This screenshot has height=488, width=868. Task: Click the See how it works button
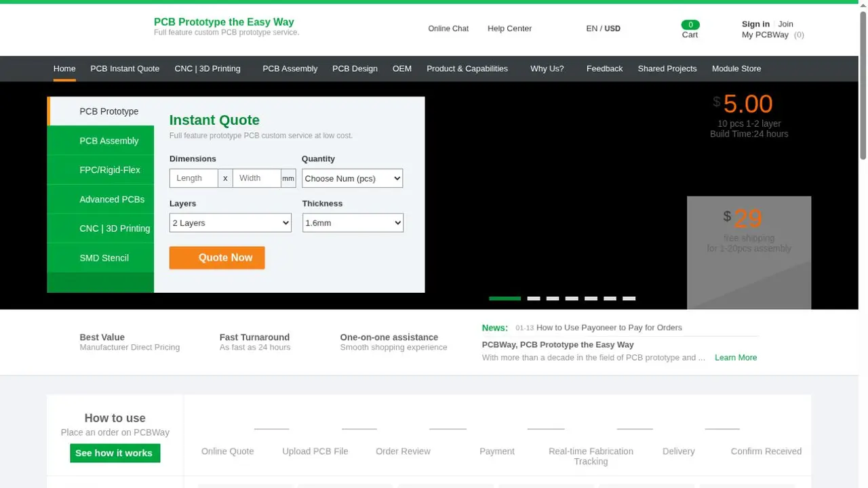(x=115, y=453)
